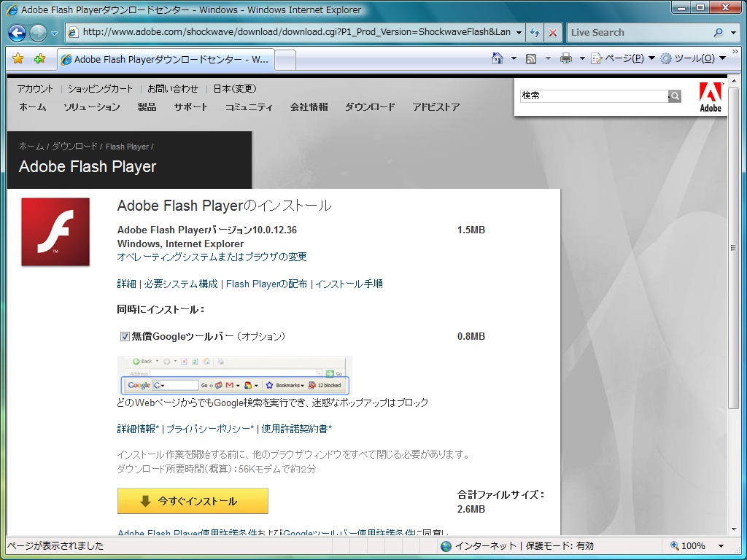Click the Refresh page icon

click(535, 33)
